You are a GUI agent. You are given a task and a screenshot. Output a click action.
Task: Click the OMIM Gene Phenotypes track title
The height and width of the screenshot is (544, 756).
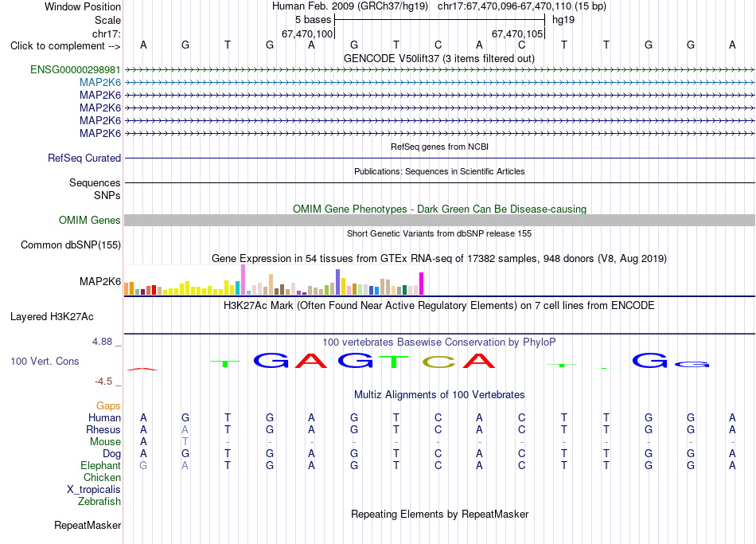(440, 209)
